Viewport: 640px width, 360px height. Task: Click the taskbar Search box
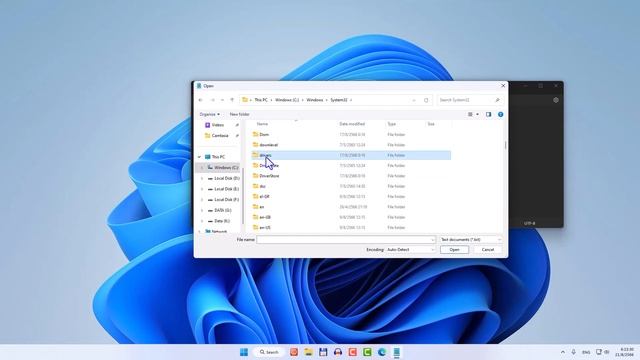tap(270, 352)
